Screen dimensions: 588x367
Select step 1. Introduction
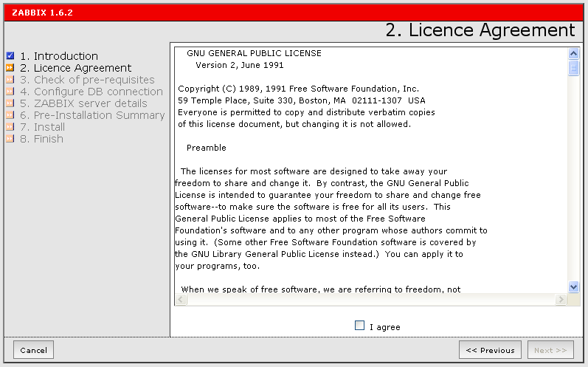59,56
